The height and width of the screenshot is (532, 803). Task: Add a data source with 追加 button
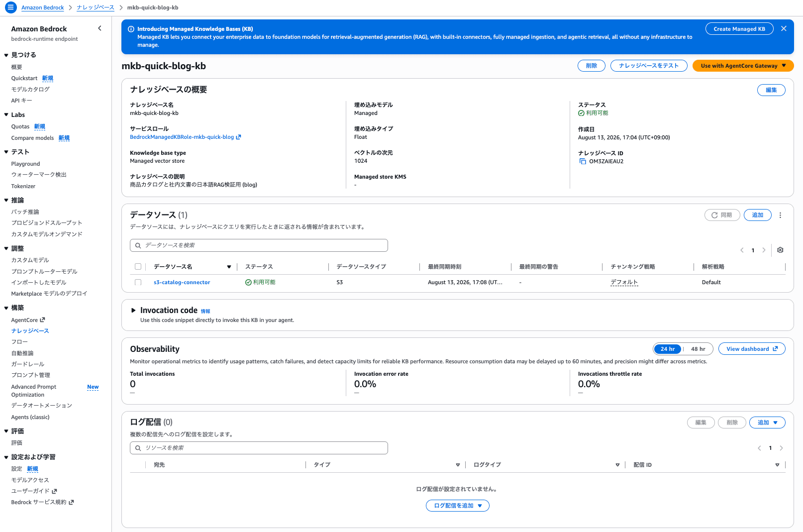tap(758, 215)
